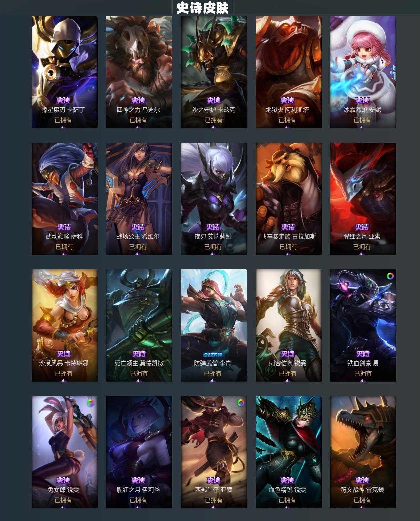420x521 pixels.
Task: Select the 战场公主 希维尔 skin thumbnail
Action: pos(139,199)
